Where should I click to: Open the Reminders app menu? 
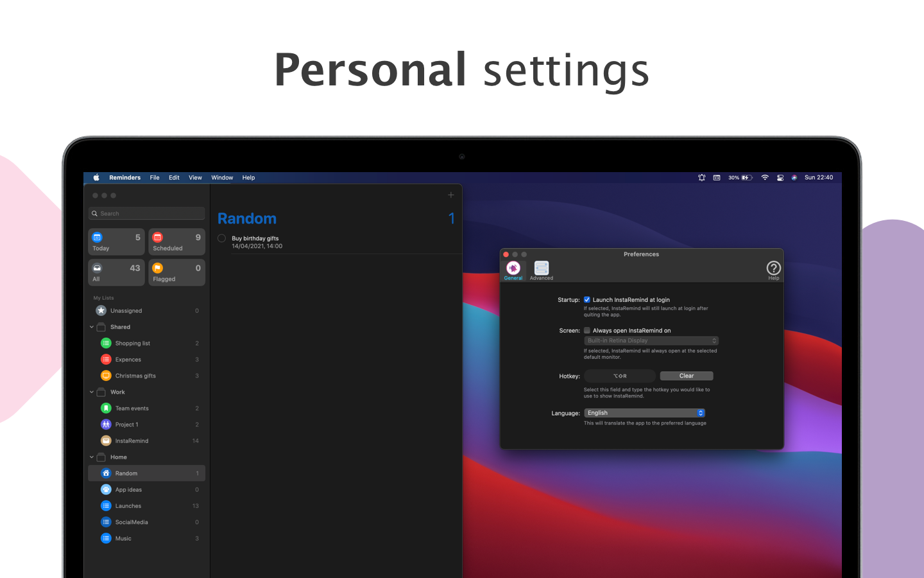[x=124, y=177]
